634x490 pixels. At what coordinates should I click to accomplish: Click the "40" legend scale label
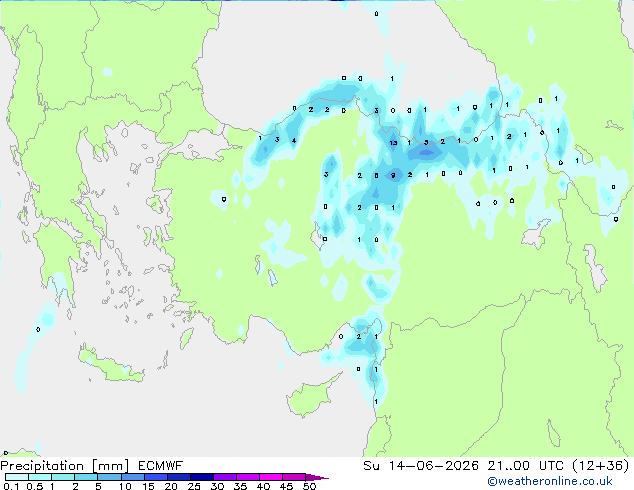click(263, 486)
